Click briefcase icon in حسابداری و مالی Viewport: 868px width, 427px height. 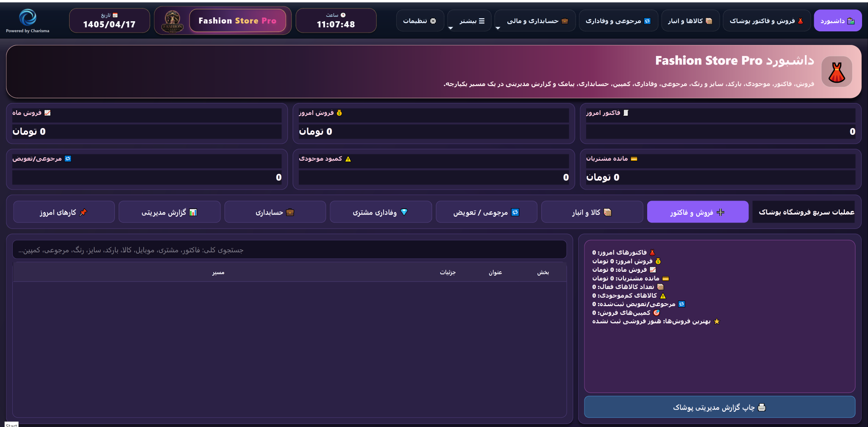[x=565, y=21]
